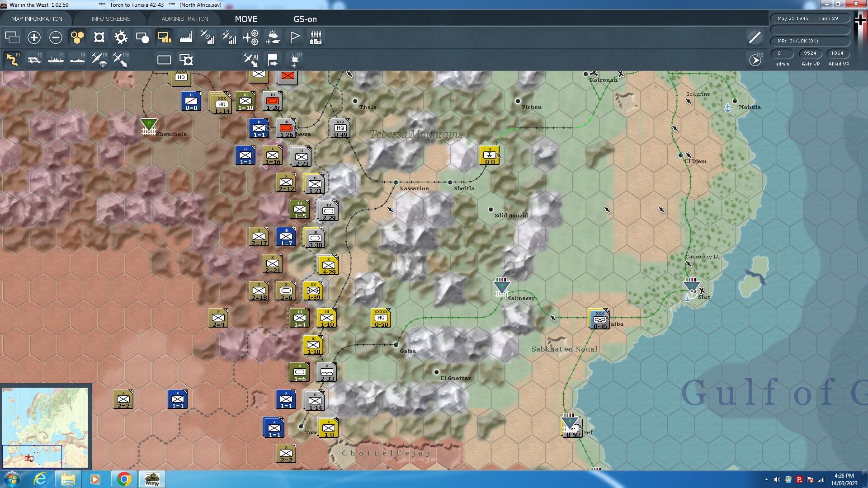The width and height of the screenshot is (868, 488).
Task: Select naval transport mode F3
Action: click(x=56, y=60)
